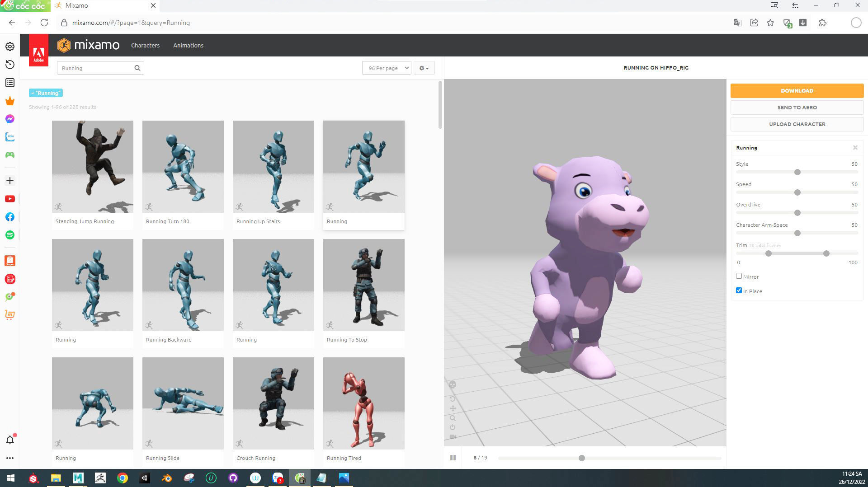Click the Trim slider right handle
This screenshot has height=487, width=868.
click(826, 253)
